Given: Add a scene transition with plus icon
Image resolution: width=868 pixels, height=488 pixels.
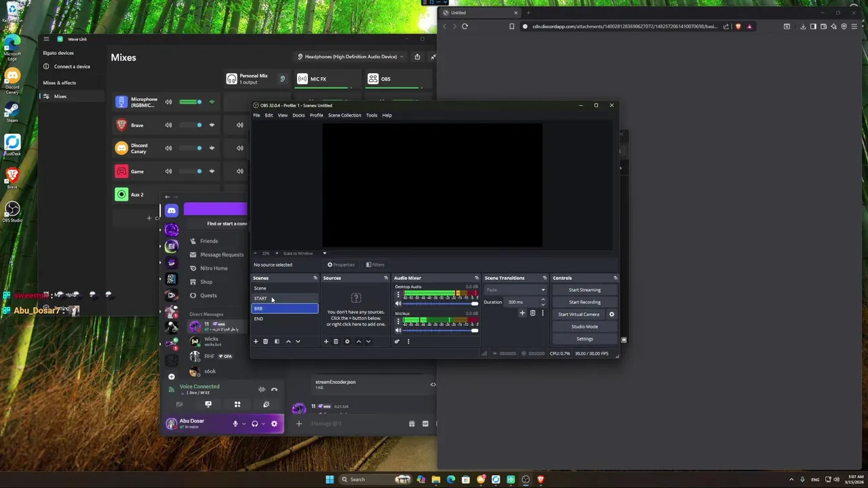Looking at the screenshot, I should coord(522,313).
